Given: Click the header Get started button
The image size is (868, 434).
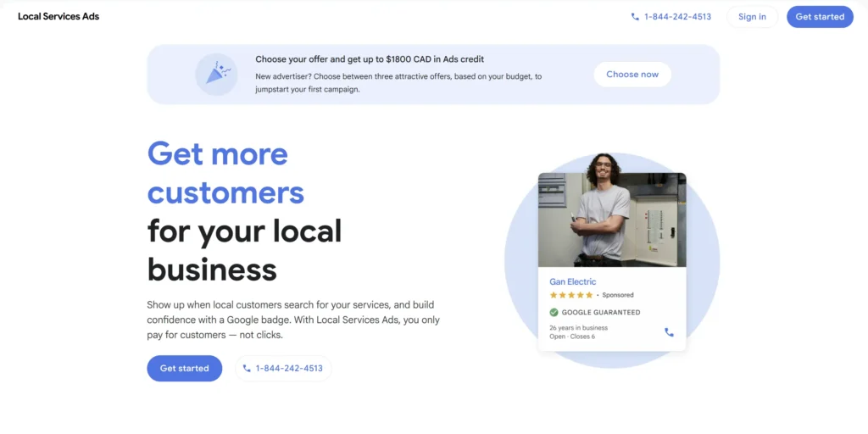Looking at the screenshot, I should pyautogui.click(x=820, y=17).
